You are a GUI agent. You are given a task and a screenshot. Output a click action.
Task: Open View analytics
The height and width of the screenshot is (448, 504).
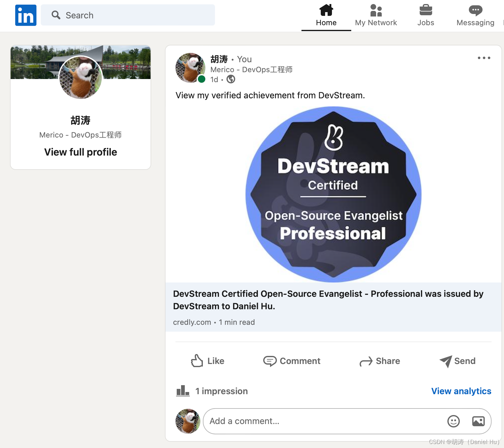pyautogui.click(x=461, y=391)
